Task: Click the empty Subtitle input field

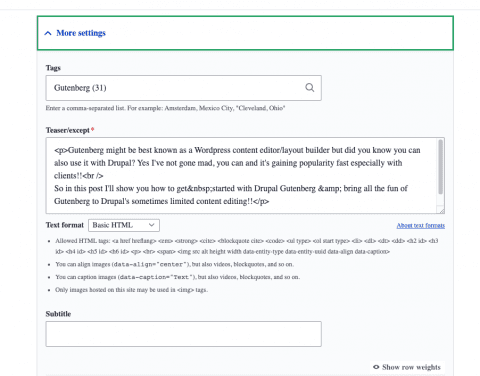Action: [183, 334]
